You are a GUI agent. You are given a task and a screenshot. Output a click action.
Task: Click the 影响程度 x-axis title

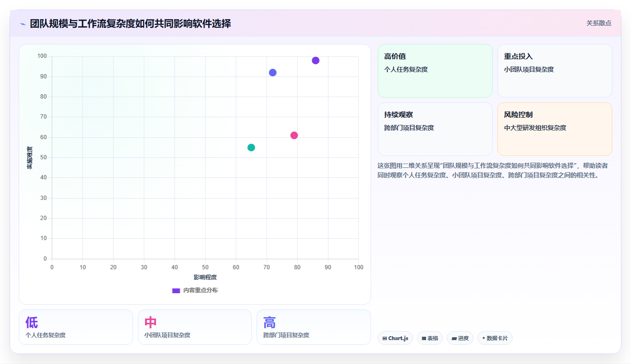click(205, 277)
